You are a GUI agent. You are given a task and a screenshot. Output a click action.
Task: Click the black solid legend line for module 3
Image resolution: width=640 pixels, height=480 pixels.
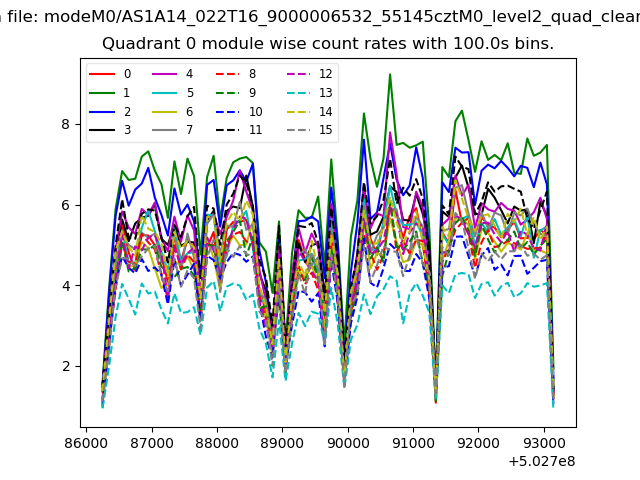click(102, 130)
